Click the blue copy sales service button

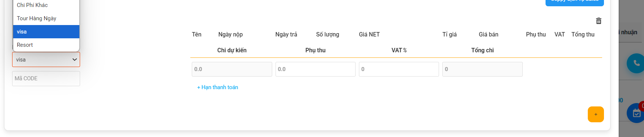click(x=575, y=2)
